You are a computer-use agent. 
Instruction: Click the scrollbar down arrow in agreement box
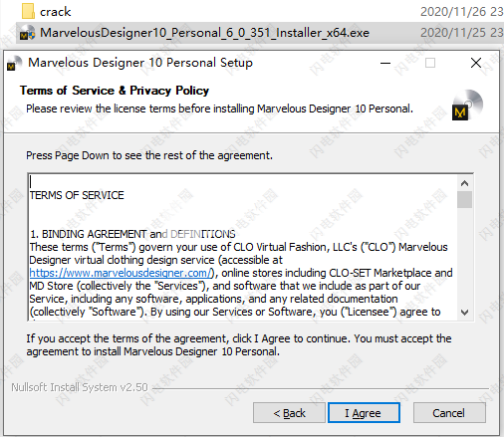[x=464, y=313]
